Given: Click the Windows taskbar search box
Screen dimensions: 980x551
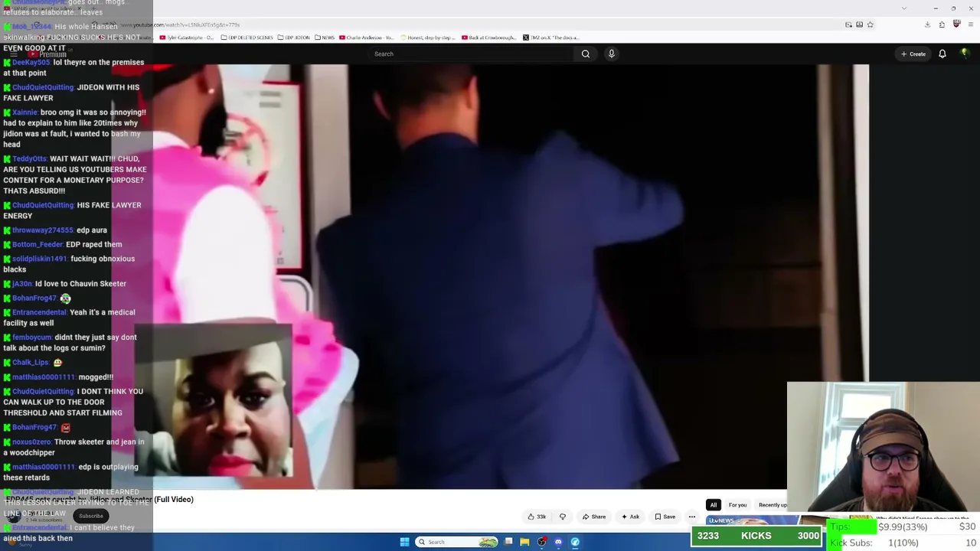Looking at the screenshot, I should click(x=456, y=542).
